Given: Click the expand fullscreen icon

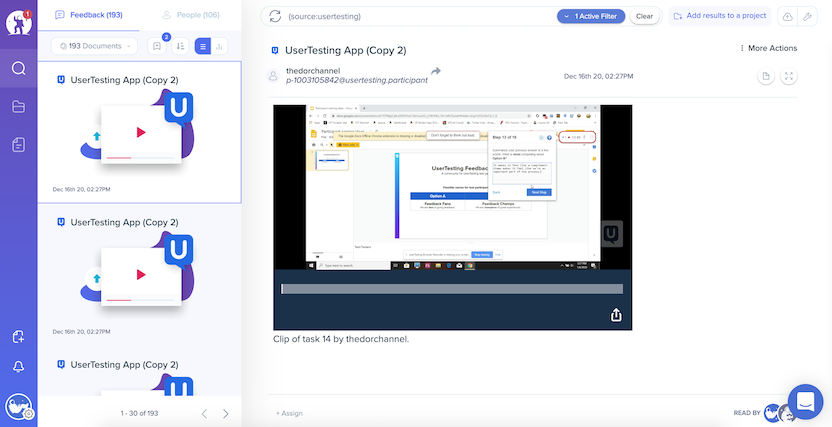Looking at the screenshot, I should (x=789, y=76).
